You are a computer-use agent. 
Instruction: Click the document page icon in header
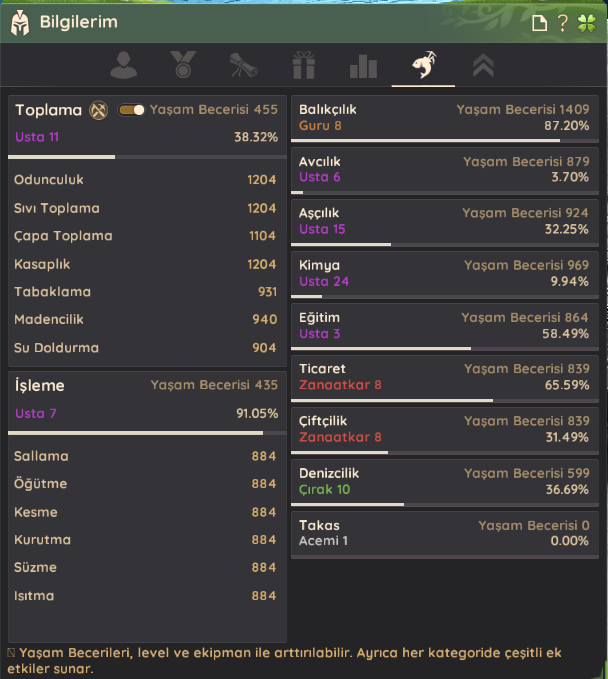(x=539, y=22)
